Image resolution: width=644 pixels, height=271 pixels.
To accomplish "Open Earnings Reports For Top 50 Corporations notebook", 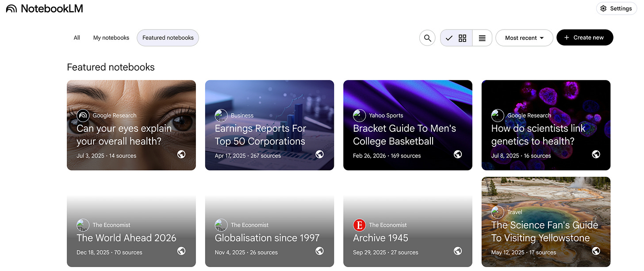I will coord(269,125).
